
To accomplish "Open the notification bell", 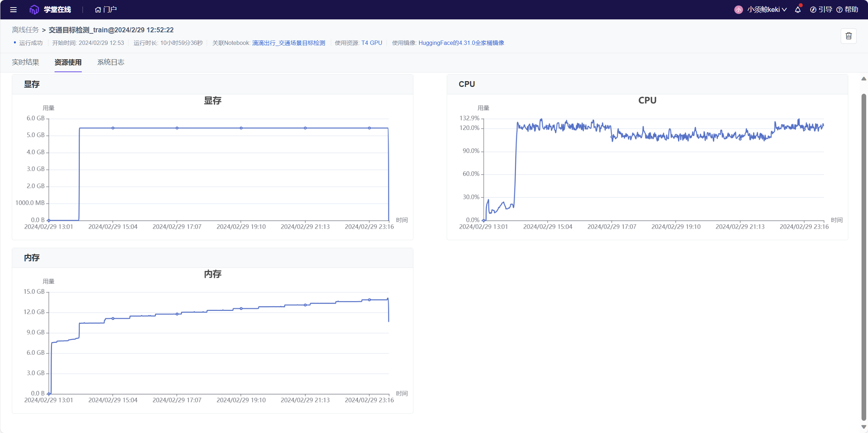I will [798, 10].
